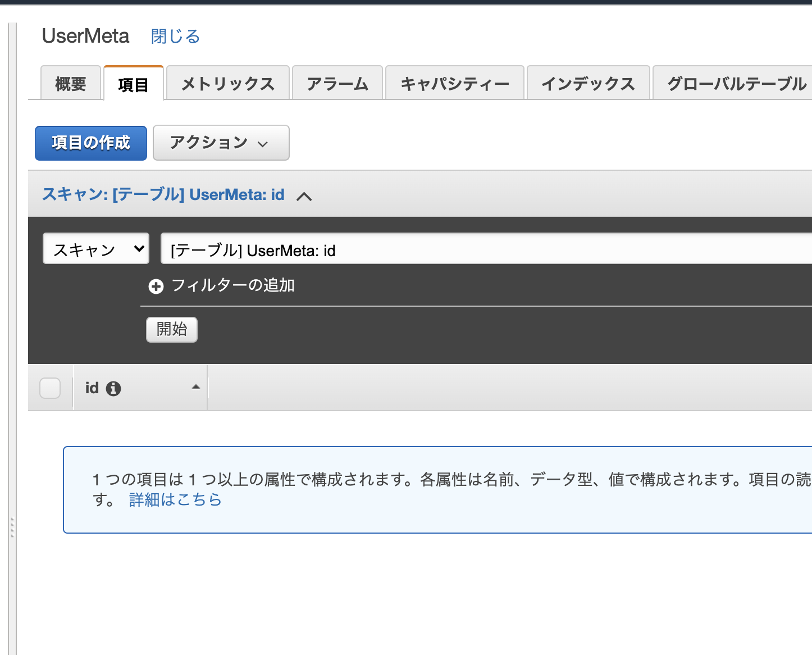Switch to the キャパシティー tab
Viewport: 812px width, 655px height.
[x=454, y=83]
